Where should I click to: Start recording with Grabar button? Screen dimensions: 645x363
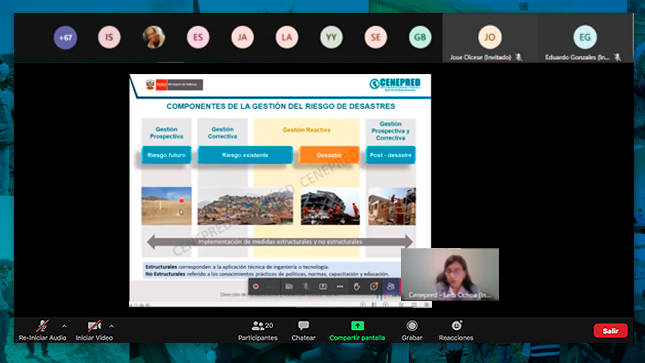pos(412,330)
